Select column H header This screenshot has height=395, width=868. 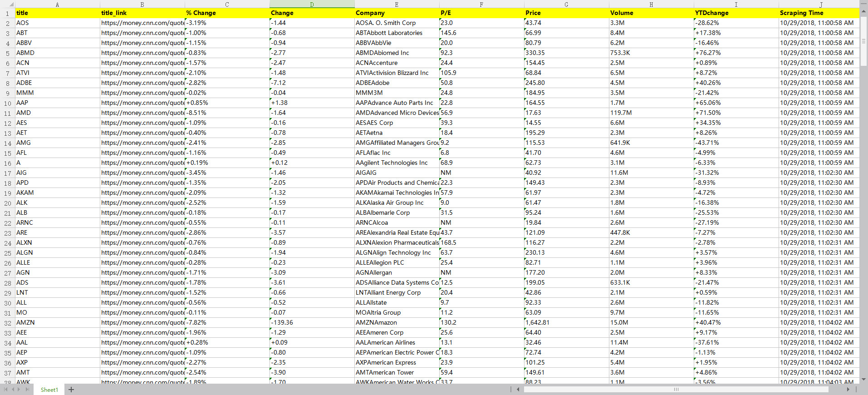[651, 4]
